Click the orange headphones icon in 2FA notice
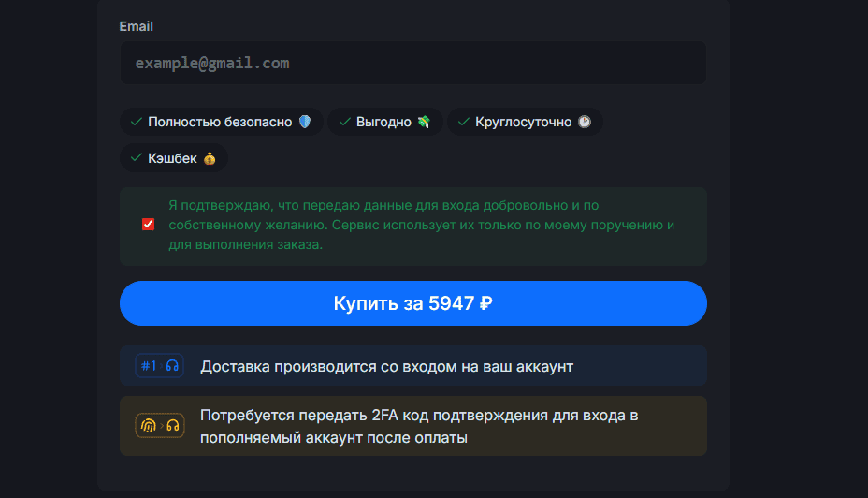This screenshot has width=868, height=498. click(x=172, y=426)
